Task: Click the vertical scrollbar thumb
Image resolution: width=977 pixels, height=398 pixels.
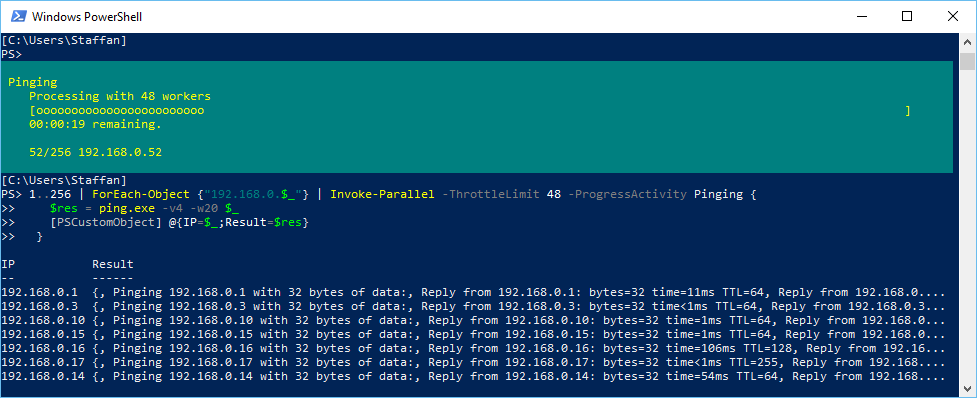Action: point(968,62)
